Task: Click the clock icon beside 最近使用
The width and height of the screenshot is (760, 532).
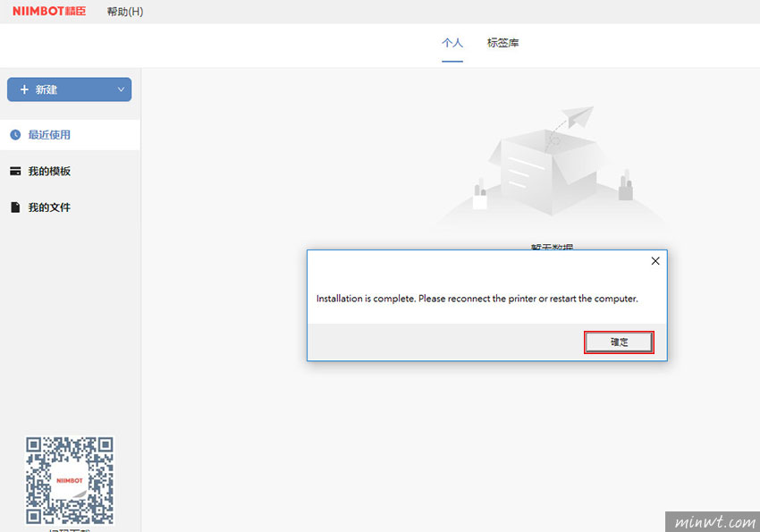Action: tap(15, 135)
